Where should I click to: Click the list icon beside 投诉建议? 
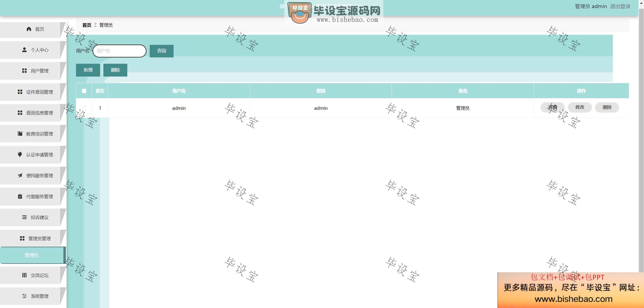click(24, 217)
